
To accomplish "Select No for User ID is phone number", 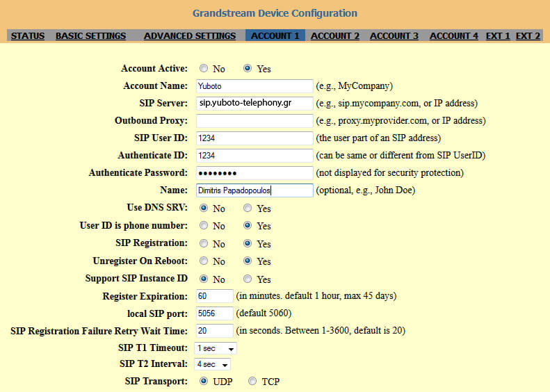I will click(x=204, y=226).
